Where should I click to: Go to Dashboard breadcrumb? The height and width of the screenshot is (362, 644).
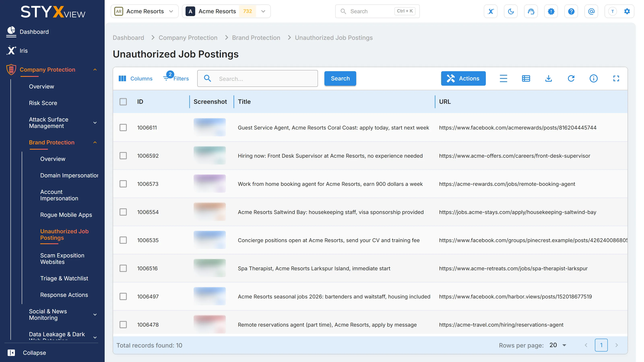128,38
